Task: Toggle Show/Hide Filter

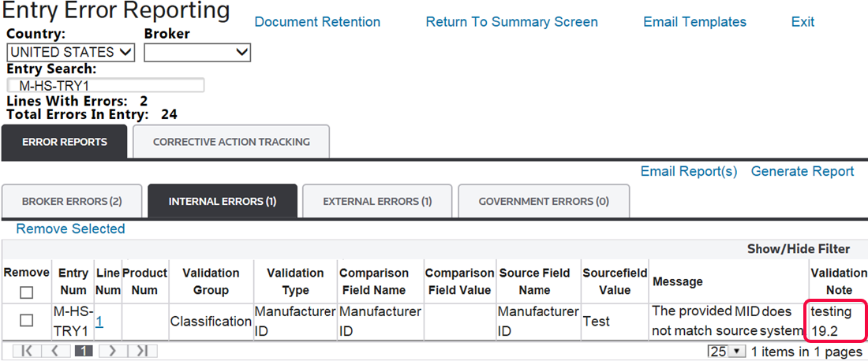Action: [x=799, y=249]
